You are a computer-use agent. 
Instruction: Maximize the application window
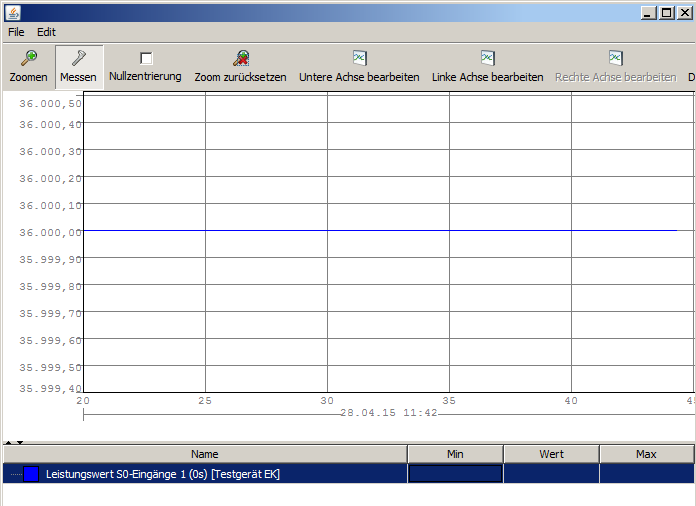667,12
